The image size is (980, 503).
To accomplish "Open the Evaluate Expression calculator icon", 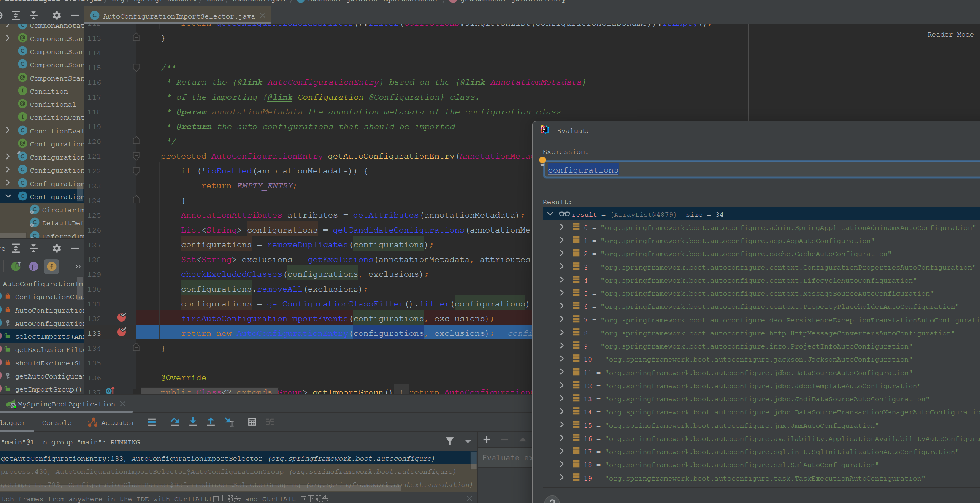I will click(x=252, y=422).
